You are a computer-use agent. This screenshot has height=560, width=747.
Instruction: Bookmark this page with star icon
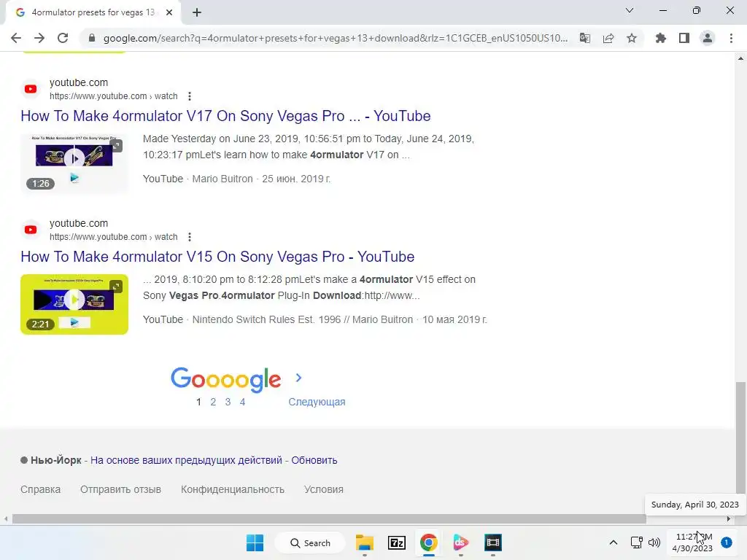[631, 38]
